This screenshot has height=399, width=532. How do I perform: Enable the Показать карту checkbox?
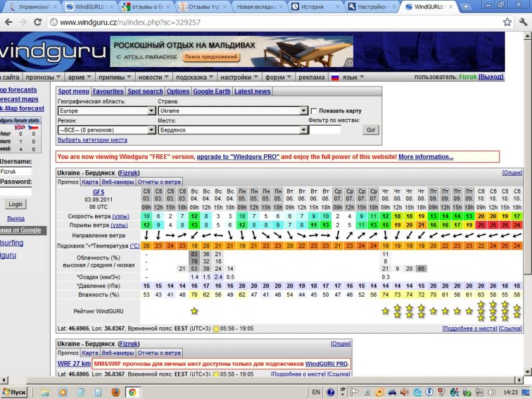tap(314, 110)
